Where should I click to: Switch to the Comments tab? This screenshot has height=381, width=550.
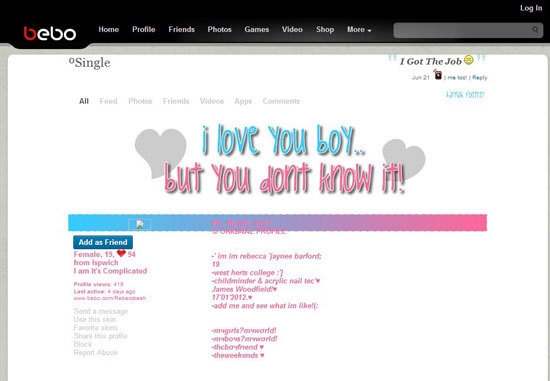[x=281, y=101]
